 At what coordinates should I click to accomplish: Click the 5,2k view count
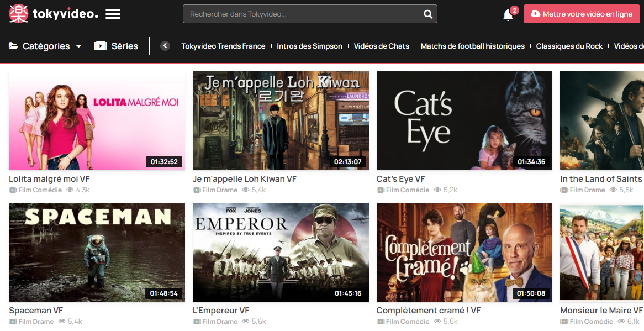click(450, 190)
